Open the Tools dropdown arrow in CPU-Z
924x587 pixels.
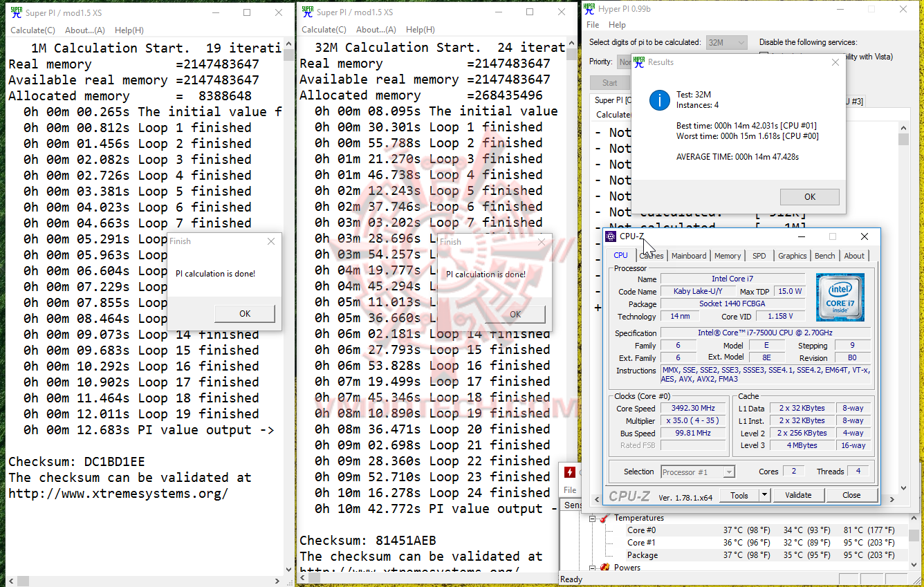[764, 495]
